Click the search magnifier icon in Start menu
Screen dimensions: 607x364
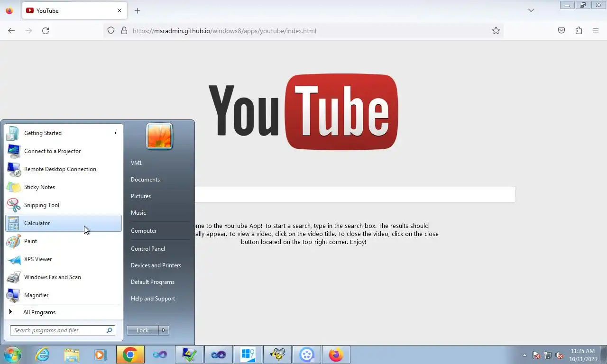tap(110, 330)
